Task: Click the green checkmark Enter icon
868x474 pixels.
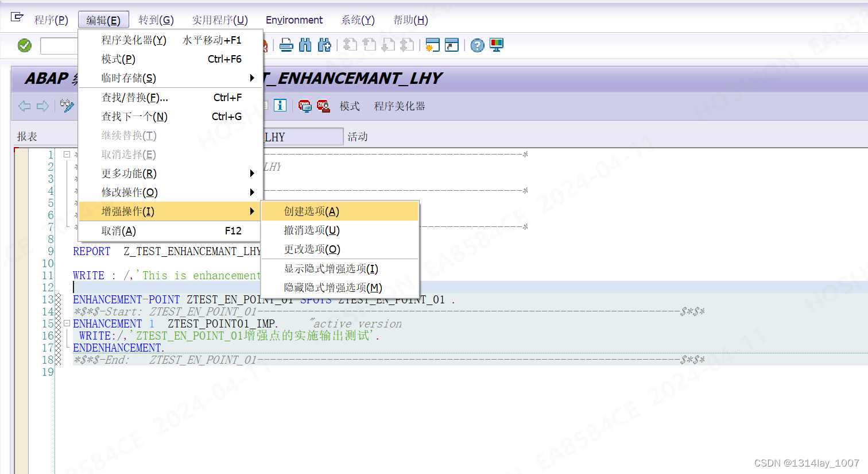Action: click(x=25, y=45)
